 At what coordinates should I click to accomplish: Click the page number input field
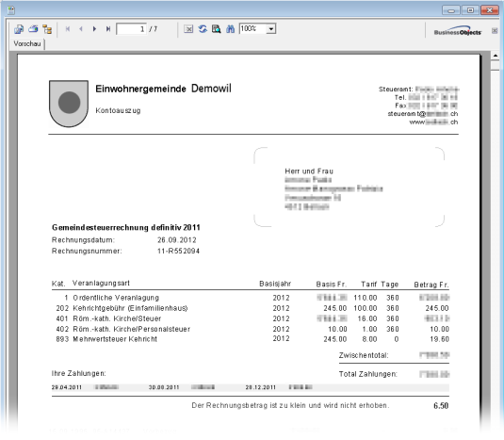coord(131,29)
